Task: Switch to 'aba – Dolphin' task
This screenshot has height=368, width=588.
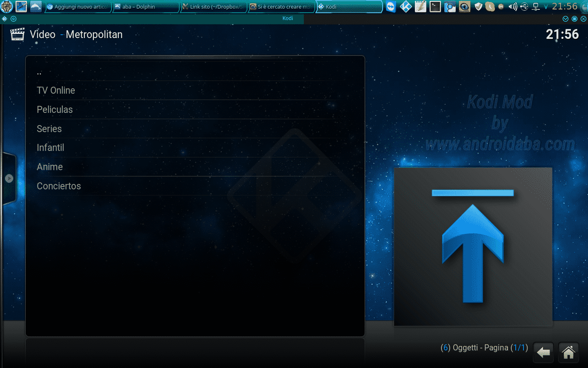Action: click(x=146, y=7)
